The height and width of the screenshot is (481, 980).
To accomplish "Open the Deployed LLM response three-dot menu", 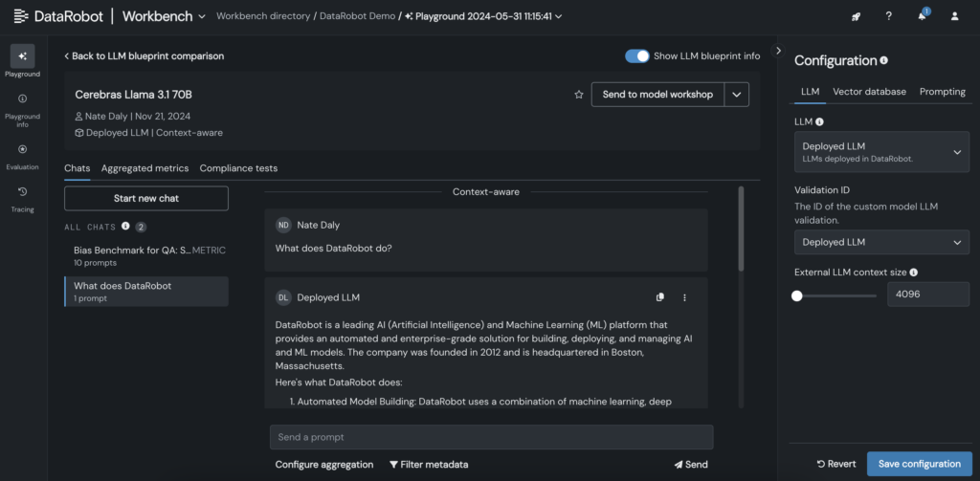I will click(684, 297).
